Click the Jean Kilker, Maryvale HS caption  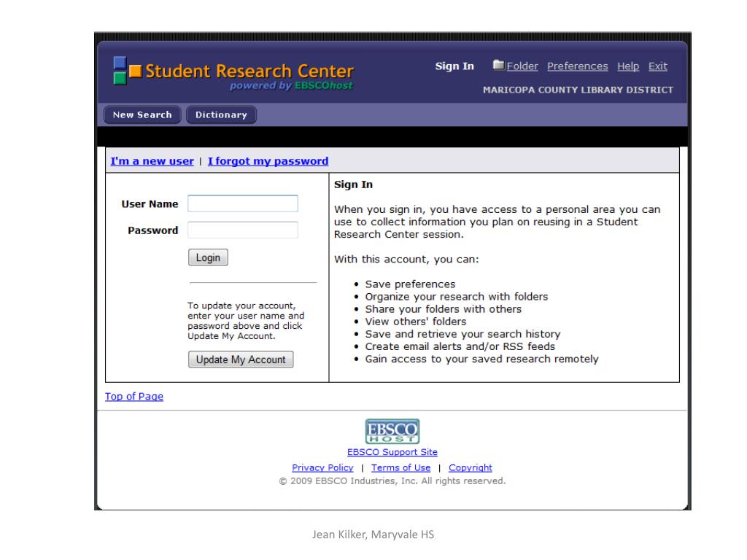[x=373, y=534]
